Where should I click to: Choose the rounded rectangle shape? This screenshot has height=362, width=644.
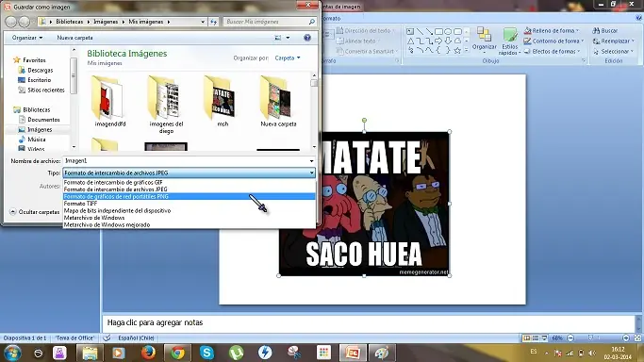click(x=457, y=31)
